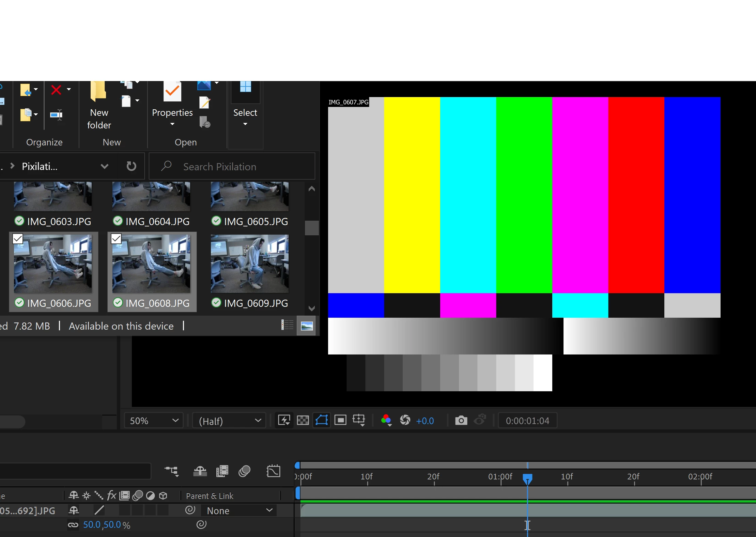The height and width of the screenshot is (537, 756).
Task: Click the current time 0:00:01:04 display
Action: click(x=527, y=421)
